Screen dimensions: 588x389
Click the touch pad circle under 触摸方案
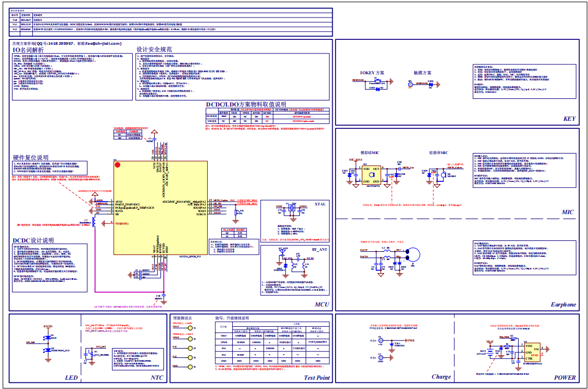(410, 84)
